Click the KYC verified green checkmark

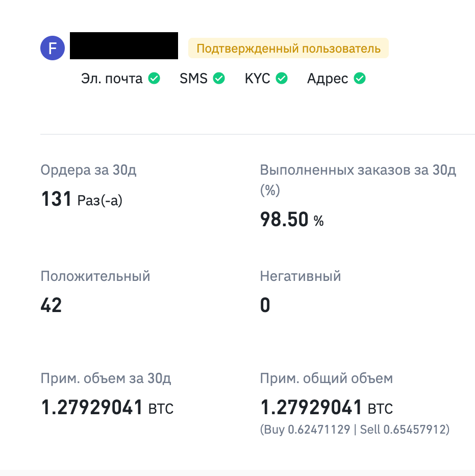point(282,78)
